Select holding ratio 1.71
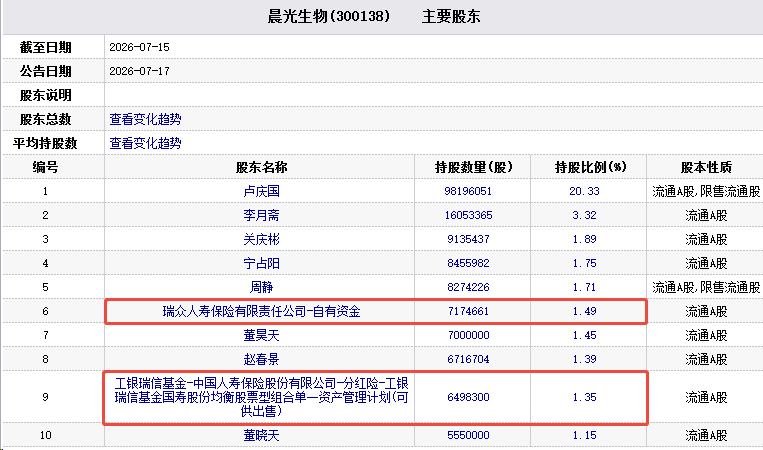Image resolution: width=763 pixels, height=450 pixels. coord(584,287)
